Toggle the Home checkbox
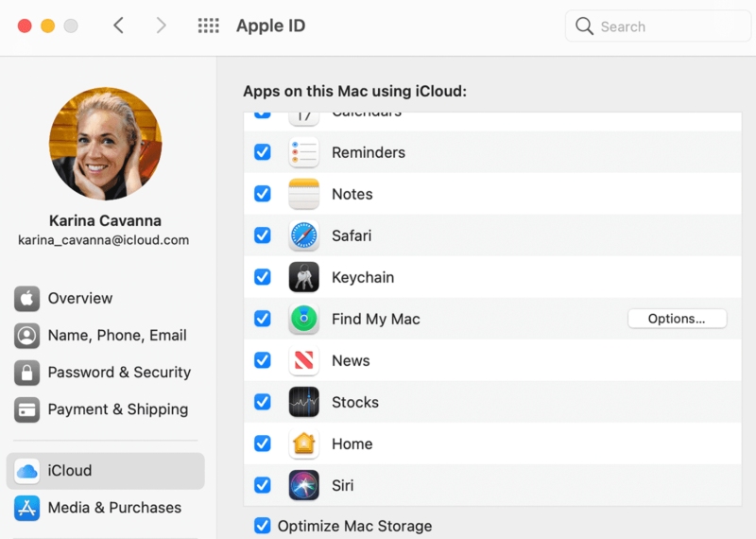This screenshot has height=539, width=756. (263, 443)
